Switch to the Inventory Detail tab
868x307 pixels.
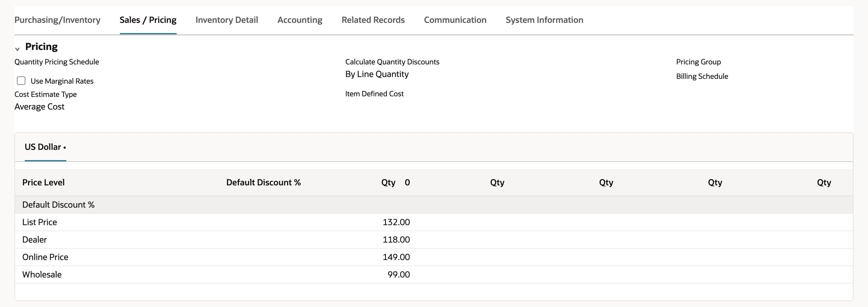[x=227, y=20]
